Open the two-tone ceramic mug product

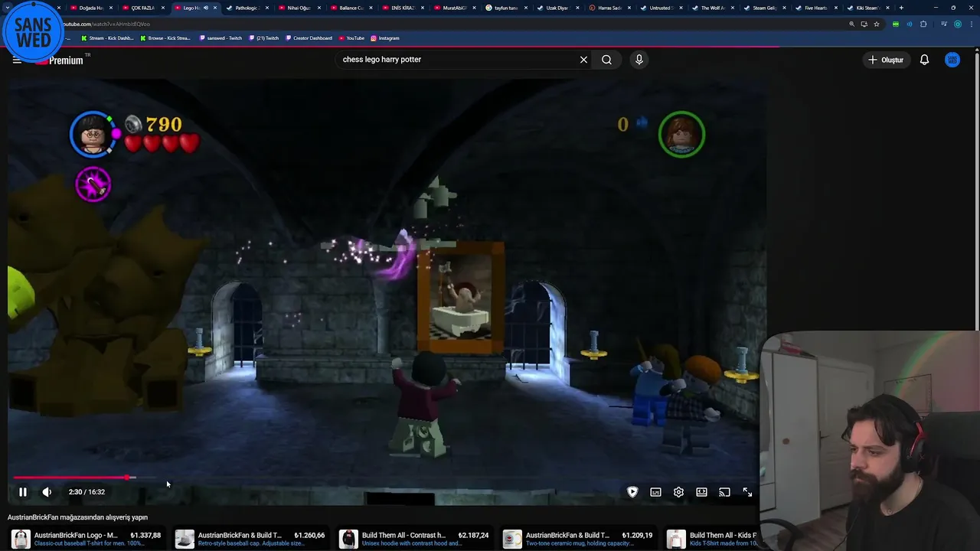[x=578, y=539]
